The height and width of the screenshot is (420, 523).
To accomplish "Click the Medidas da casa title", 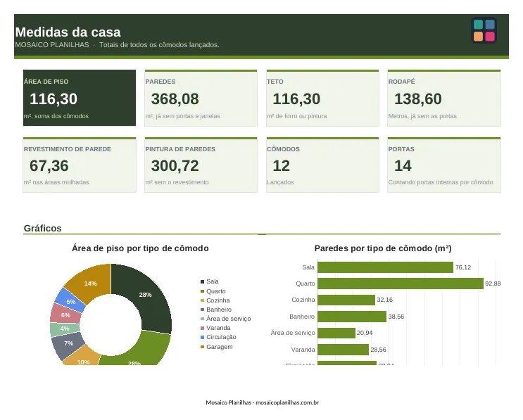I will coord(68,32).
